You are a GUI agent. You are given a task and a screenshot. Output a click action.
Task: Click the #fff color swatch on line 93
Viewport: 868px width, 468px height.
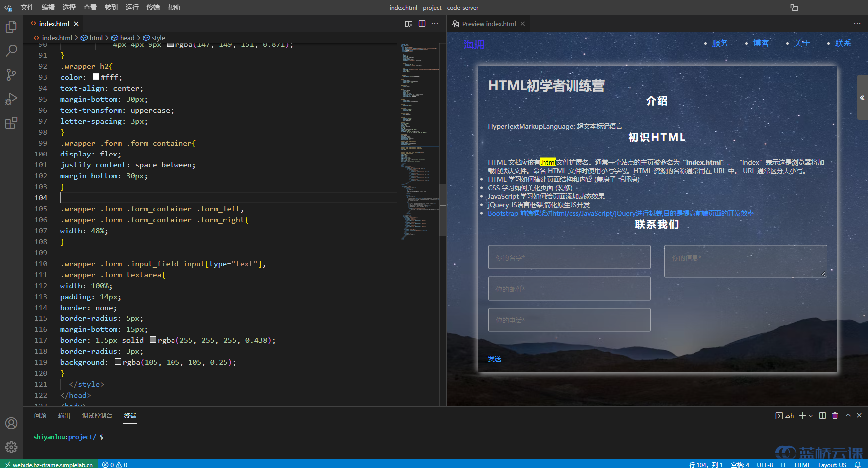(x=96, y=77)
